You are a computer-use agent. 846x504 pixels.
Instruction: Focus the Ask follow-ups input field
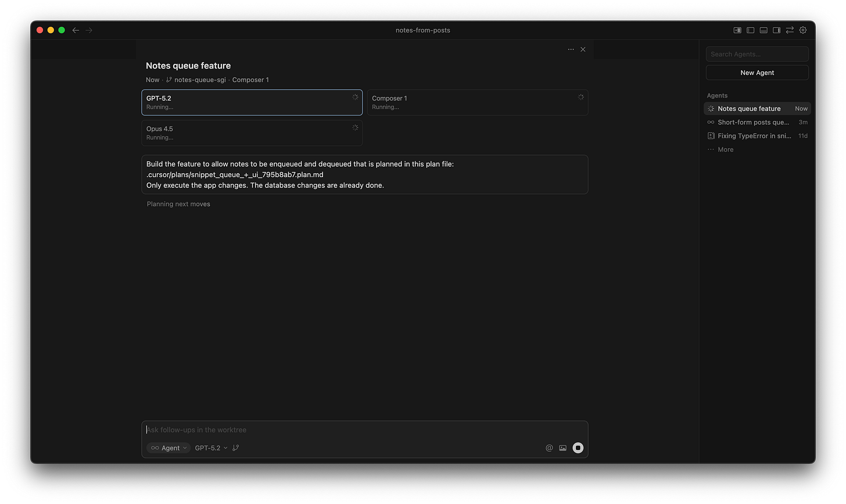pyautogui.click(x=365, y=430)
